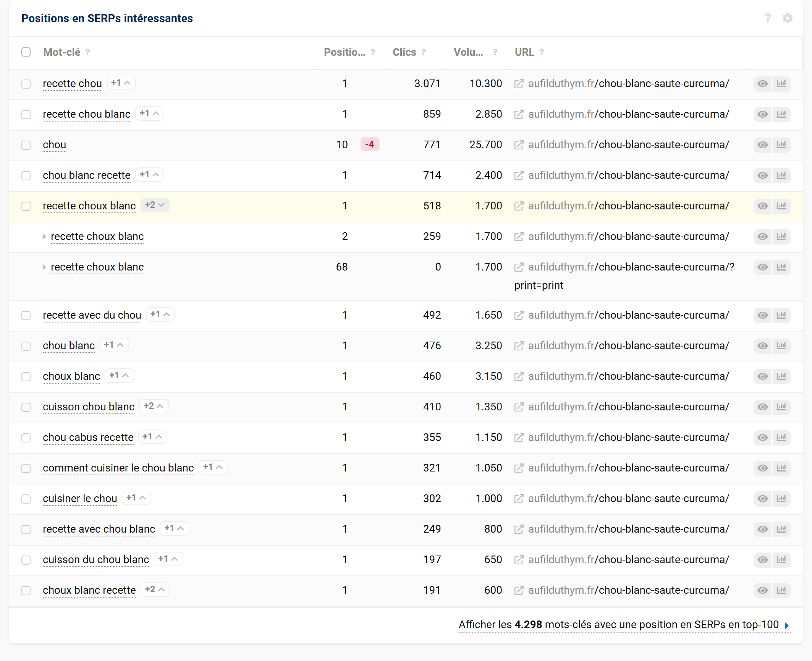Open the external URL icon for 'chou blanc recette'
The width and height of the screenshot is (812, 661).
519,175
